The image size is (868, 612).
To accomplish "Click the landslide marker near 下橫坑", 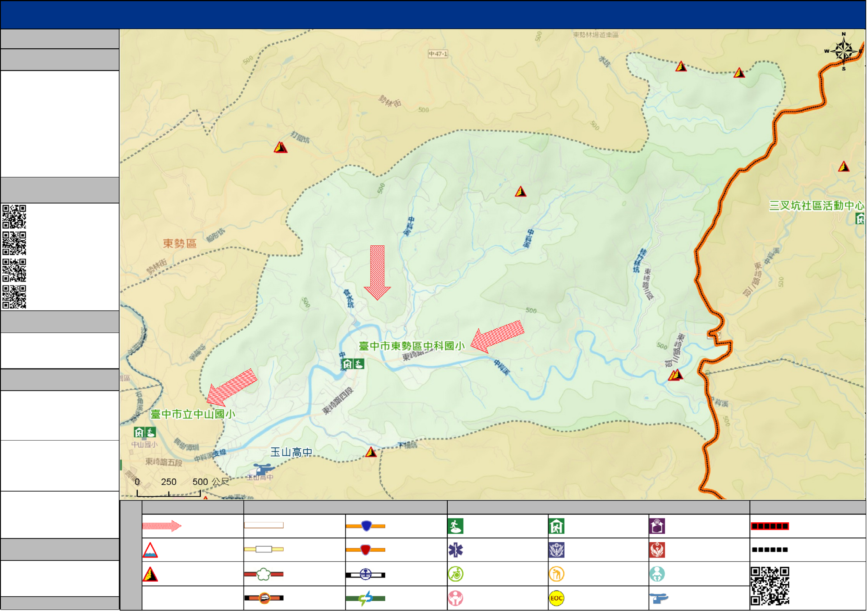I will coord(371,452).
